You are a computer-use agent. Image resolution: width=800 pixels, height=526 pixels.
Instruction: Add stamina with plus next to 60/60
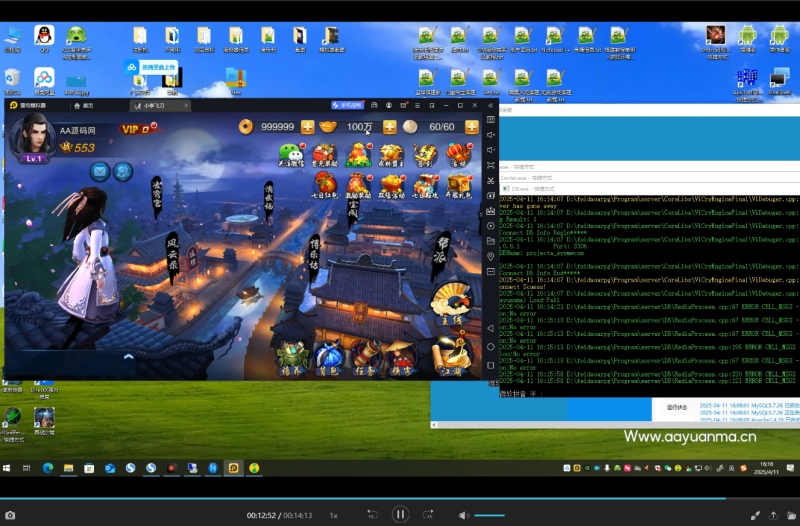tap(472, 127)
